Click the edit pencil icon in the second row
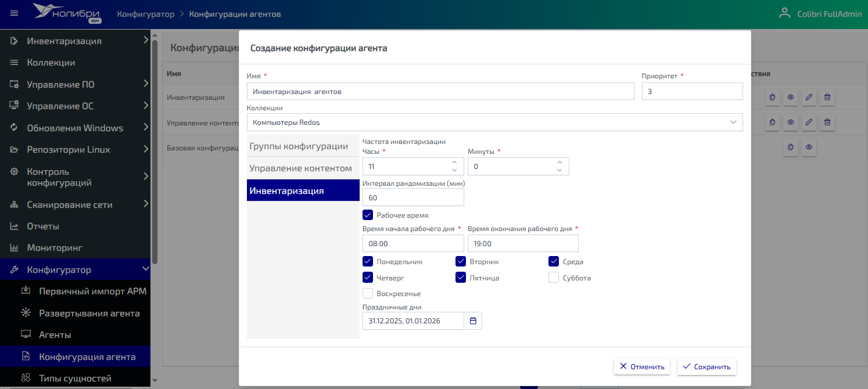This screenshot has width=868, height=389. pyautogui.click(x=809, y=123)
